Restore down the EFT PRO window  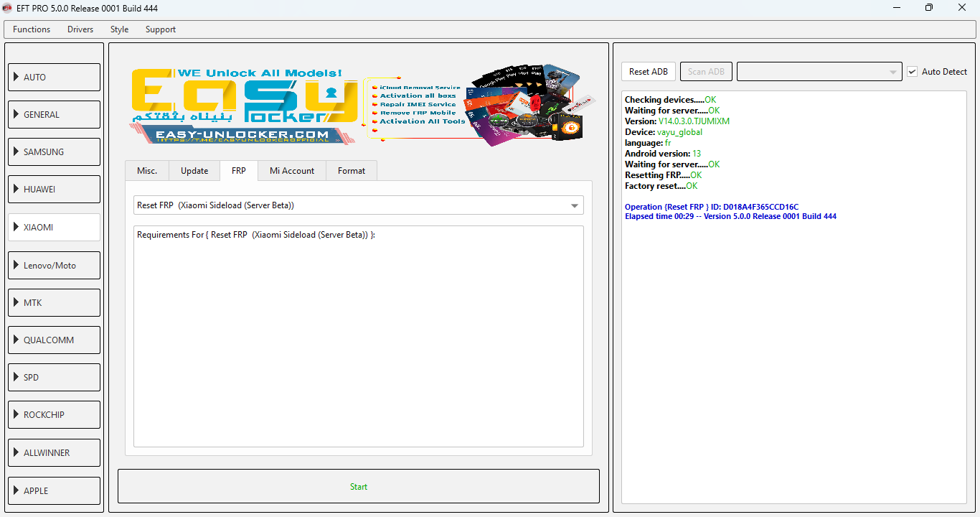pos(929,8)
